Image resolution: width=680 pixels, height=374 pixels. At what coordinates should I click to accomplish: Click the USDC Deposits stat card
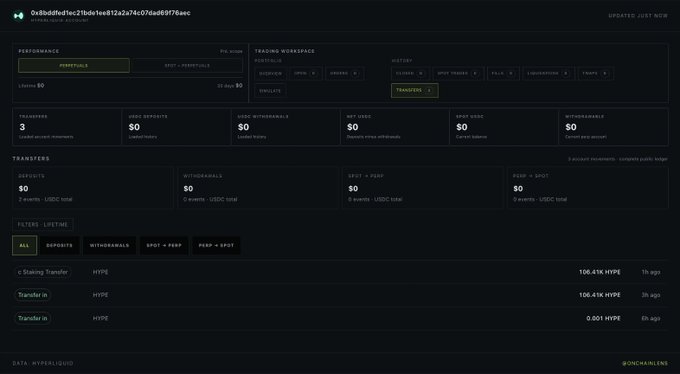(177, 127)
